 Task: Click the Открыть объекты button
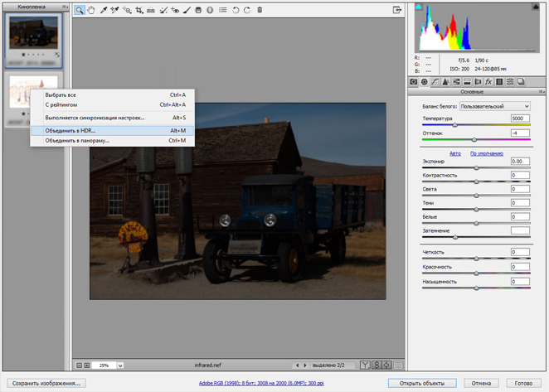(x=422, y=383)
